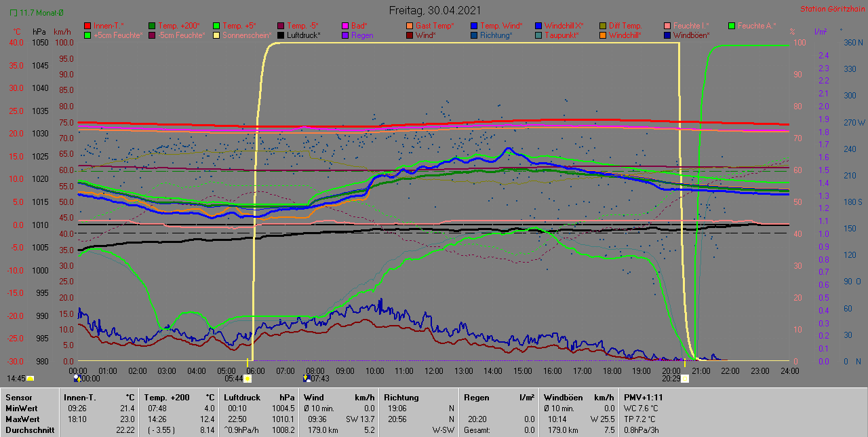868x437 pixels.
Task: Click the dark blue Windböen legend swatch
Action: click(x=667, y=35)
